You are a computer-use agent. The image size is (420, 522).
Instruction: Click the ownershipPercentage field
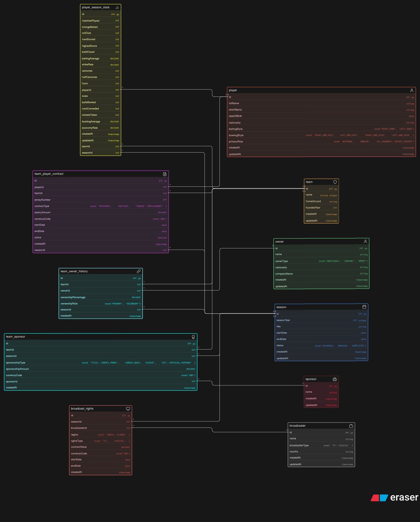(x=101, y=297)
